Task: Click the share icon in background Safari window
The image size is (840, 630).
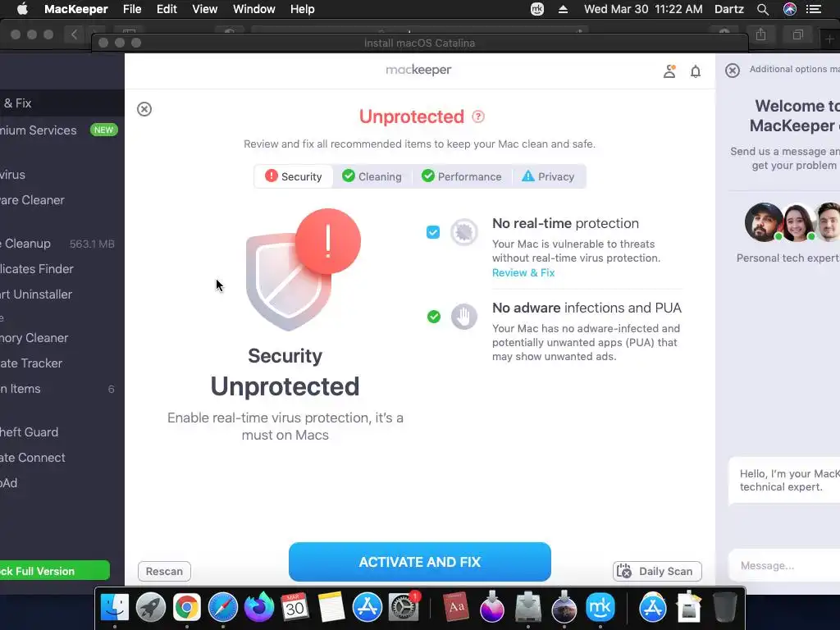Action: [760, 34]
